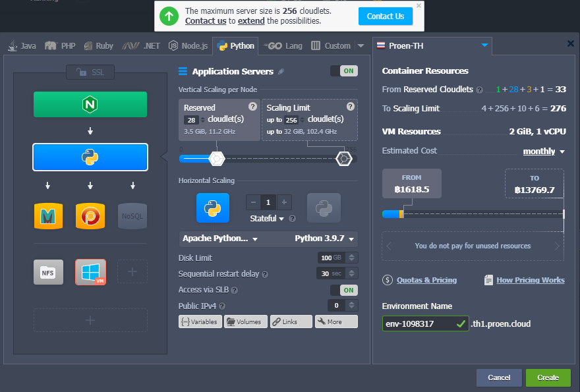Increase horizontal node count
This screenshot has height=392, width=580.
(x=284, y=202)
